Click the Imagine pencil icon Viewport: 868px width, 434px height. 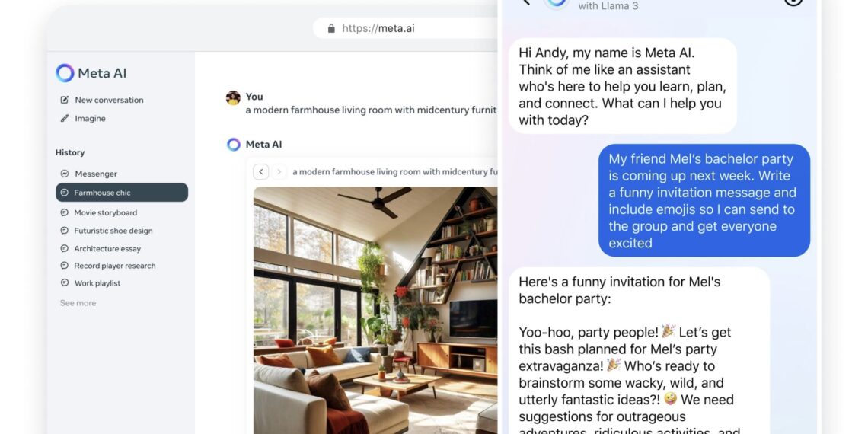[x=65, y=118]
